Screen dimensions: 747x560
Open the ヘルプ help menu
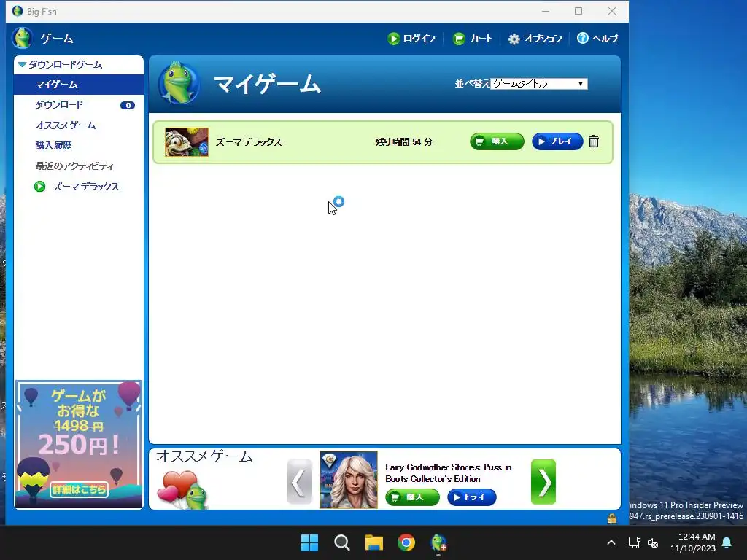coord(597,38)
